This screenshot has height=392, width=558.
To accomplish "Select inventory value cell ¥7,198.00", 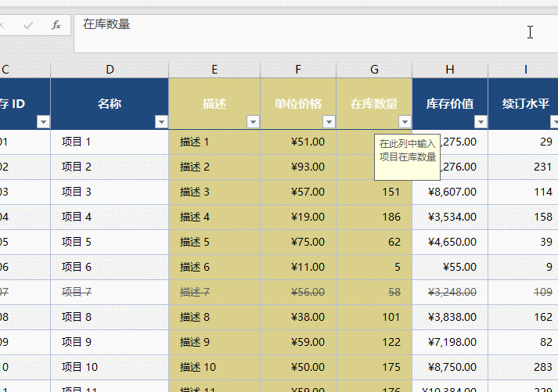I will pyautogui.click(x=450, y=342).
